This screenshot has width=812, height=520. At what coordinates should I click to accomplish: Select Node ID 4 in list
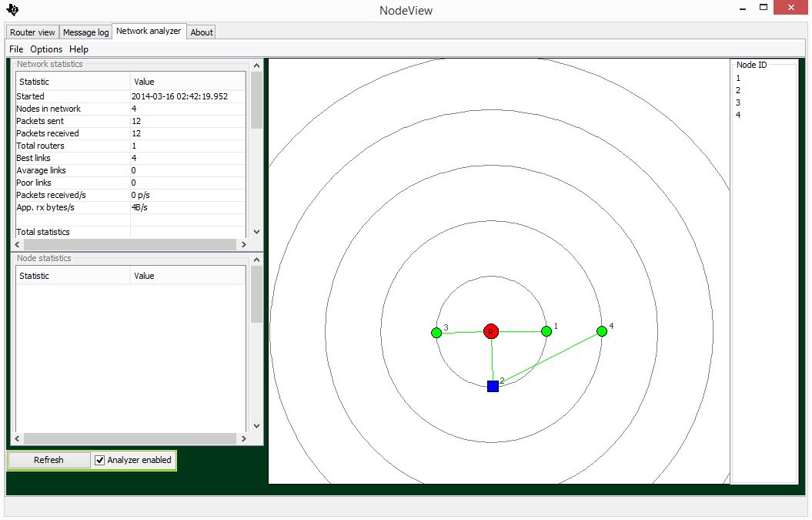(738, 115)
